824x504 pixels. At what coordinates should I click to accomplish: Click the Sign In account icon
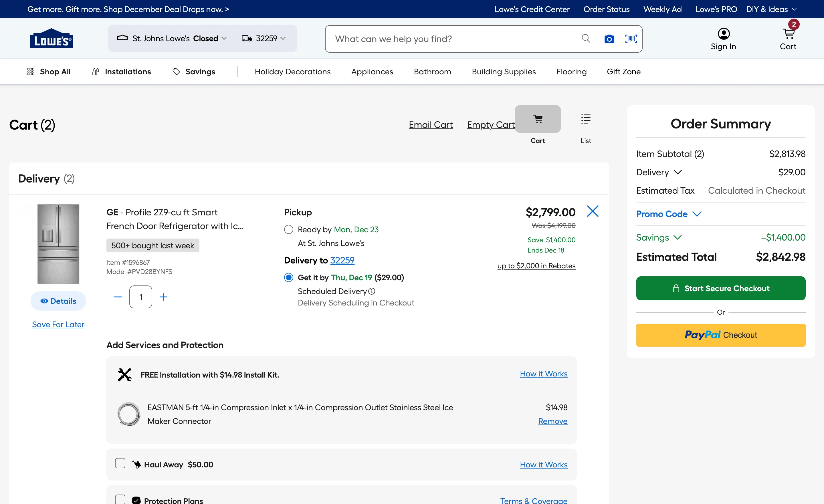click(x=723, y=34)
